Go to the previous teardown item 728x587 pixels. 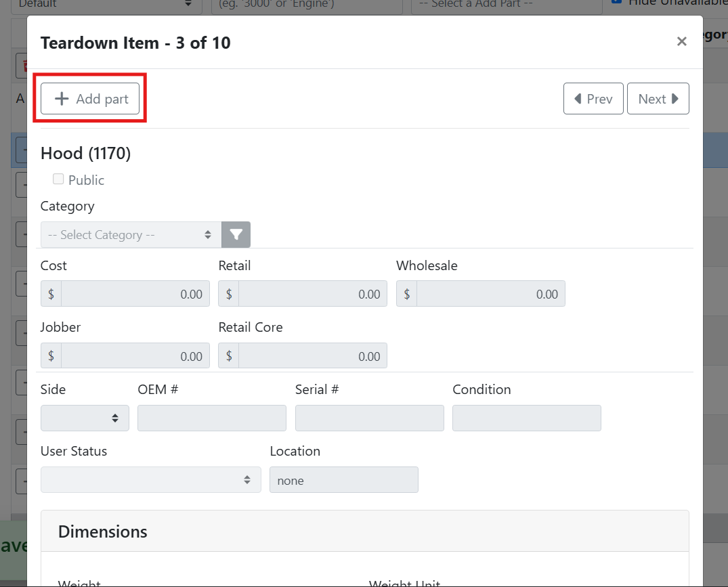click(x=593, y=99)
